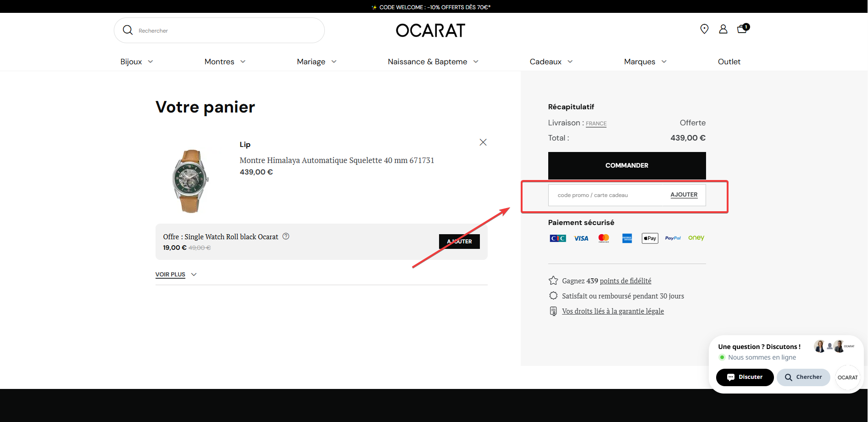Click the Mastercard payment logo

(604, 238)
